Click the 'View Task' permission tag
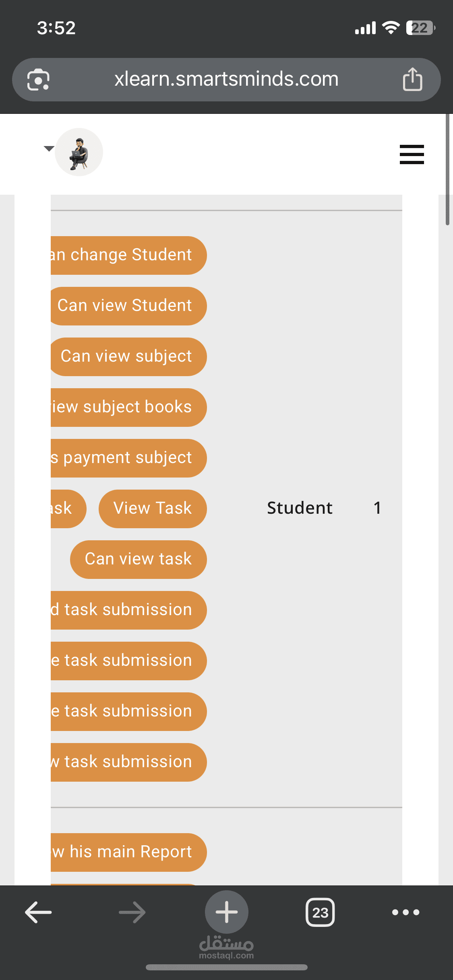Image resolution: width=453 pixels, height=980 pixels. 152,509
